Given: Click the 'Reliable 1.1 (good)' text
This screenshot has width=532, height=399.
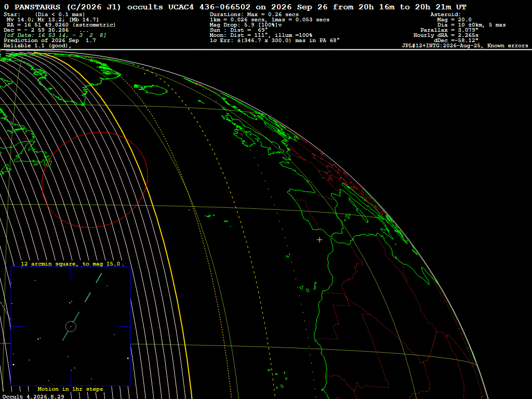Looking at the screenshot, I should click(37, 46).
